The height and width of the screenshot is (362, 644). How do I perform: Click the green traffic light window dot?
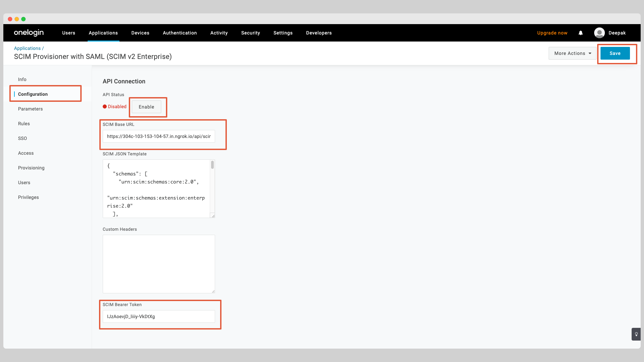(23, 19)
